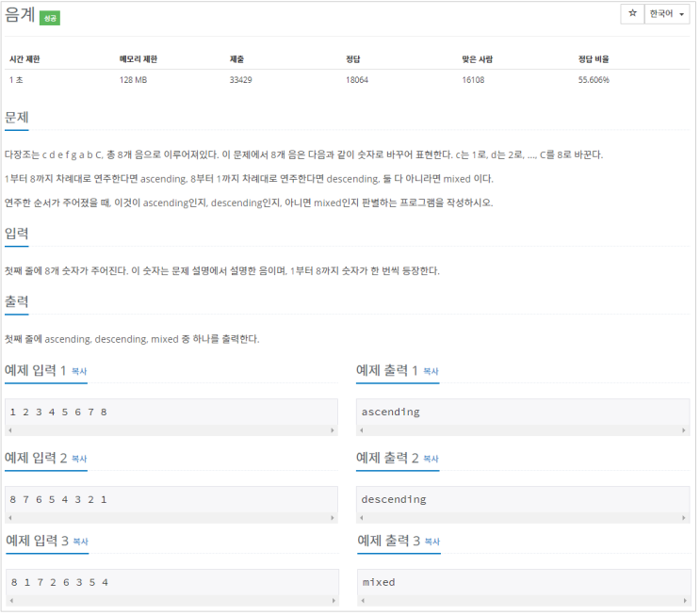Click the 1 초 time limit value

17,80
